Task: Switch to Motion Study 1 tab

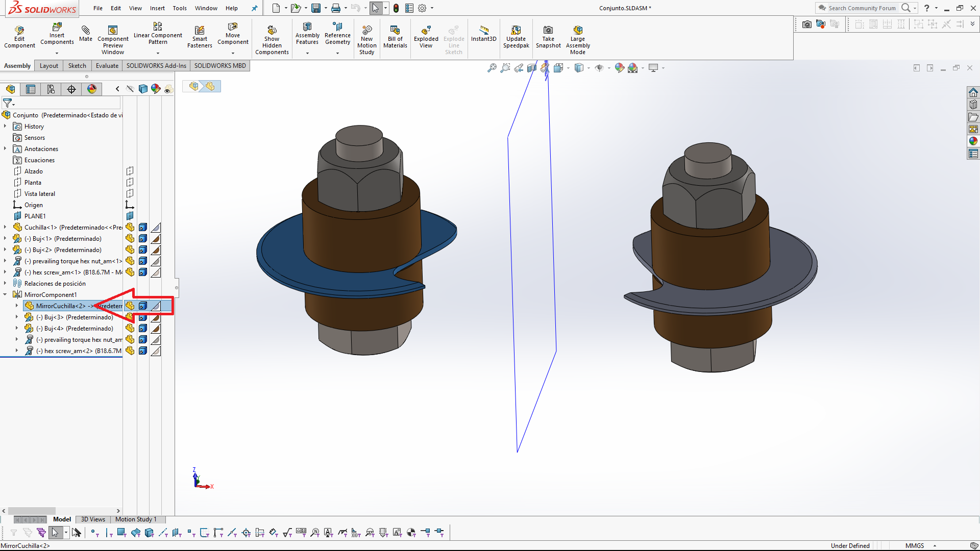Action: (136, 519)
